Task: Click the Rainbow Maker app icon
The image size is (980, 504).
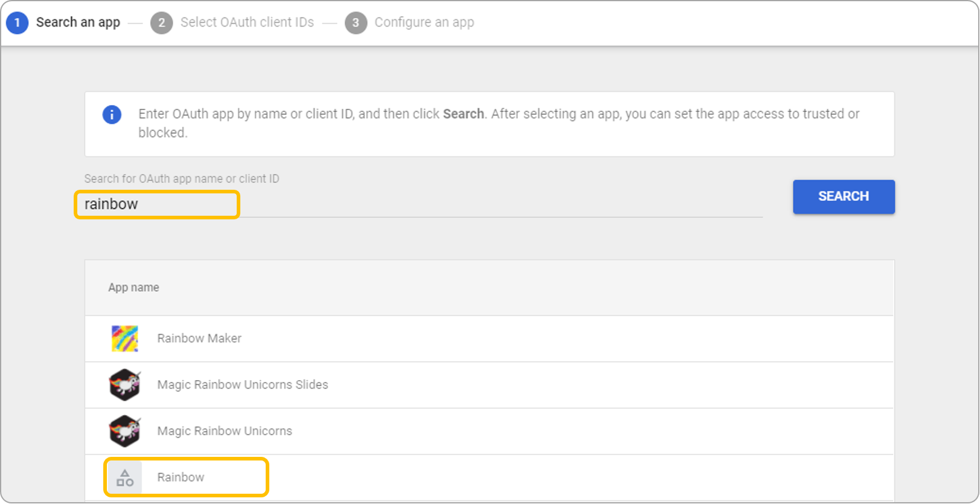Action: (x=125, y=338)
